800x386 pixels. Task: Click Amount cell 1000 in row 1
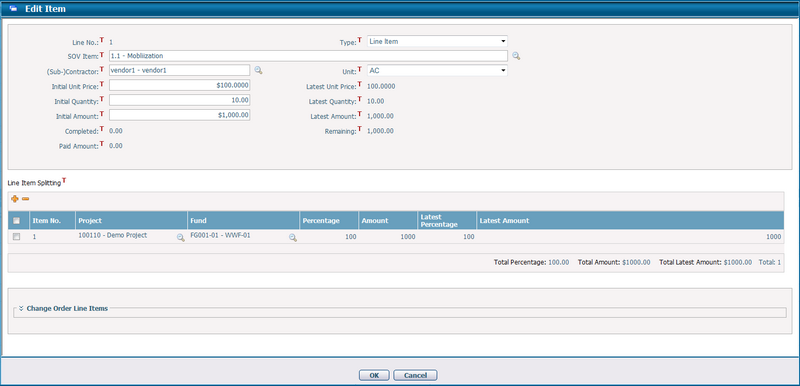pyautogui.click(x=388, y=237)
